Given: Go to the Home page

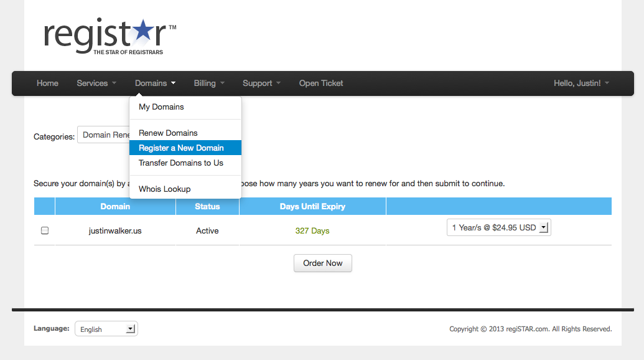Looking at the screenshot, I should click(47, 83).
